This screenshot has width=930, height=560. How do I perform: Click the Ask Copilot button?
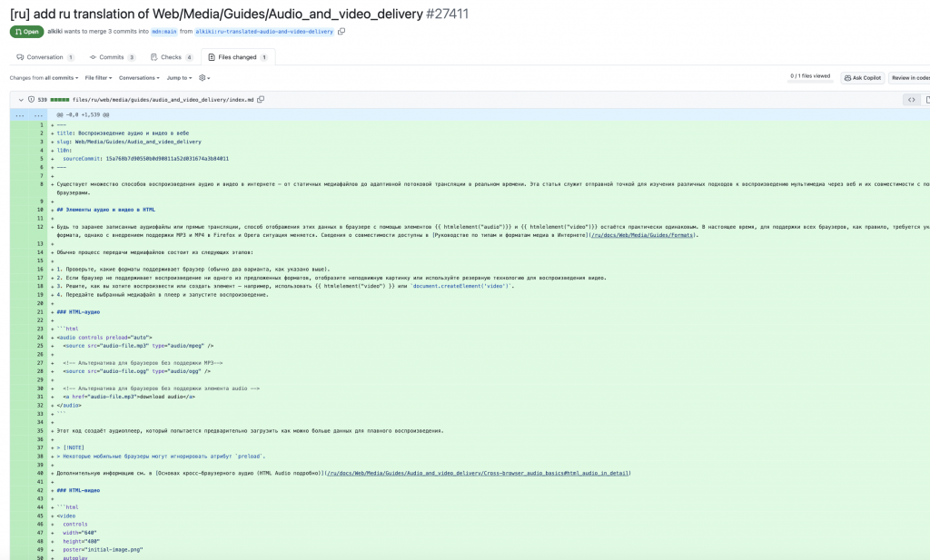tap(863, 78)
